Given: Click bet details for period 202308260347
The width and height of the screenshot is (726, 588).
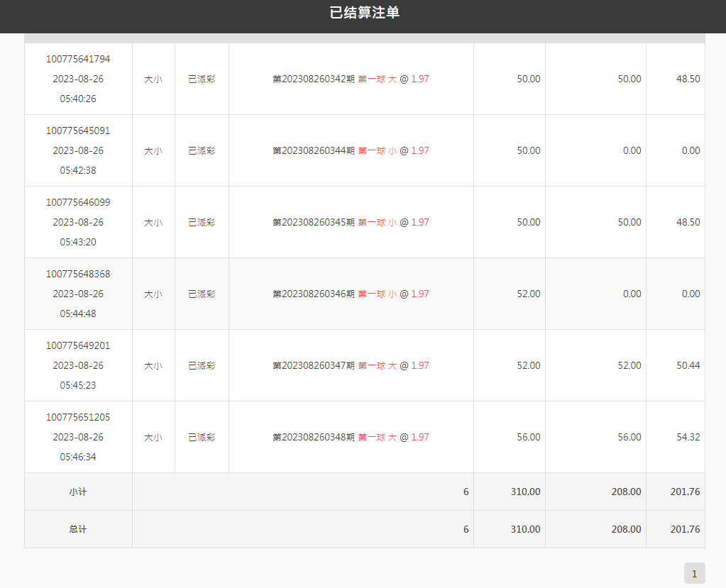Looking at the screenshot, I should pyautogui.click(x=351, y=366).
